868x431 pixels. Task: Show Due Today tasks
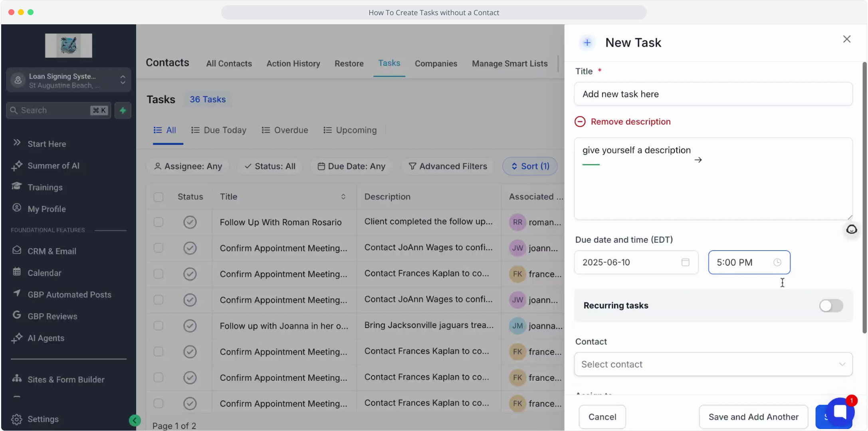(x=219, y=130)
